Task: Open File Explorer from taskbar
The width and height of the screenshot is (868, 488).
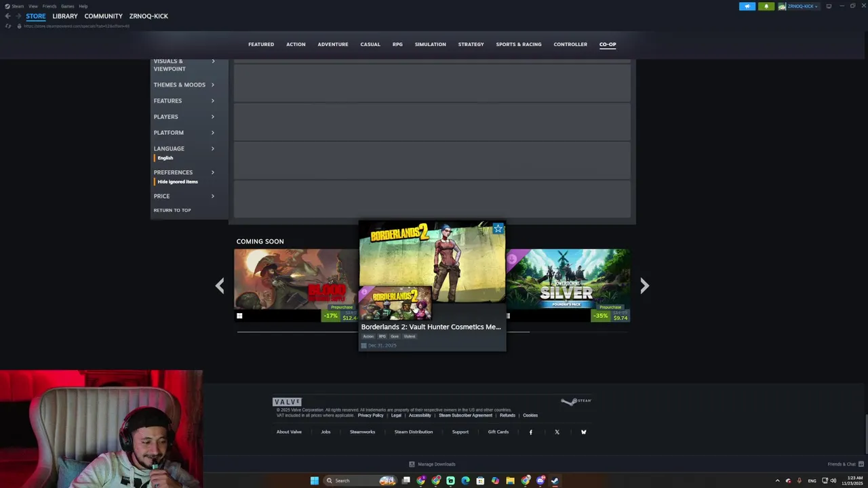Action: pyautogui.click(x=510, y=481)
